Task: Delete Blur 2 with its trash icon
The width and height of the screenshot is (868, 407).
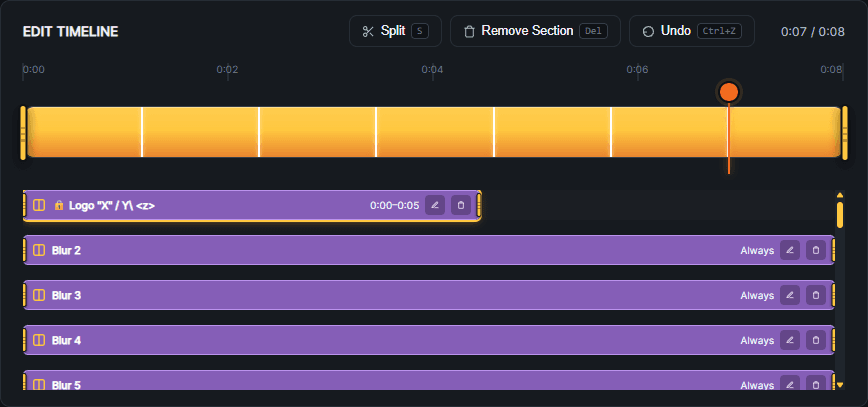Action: [x=816, y=250]
